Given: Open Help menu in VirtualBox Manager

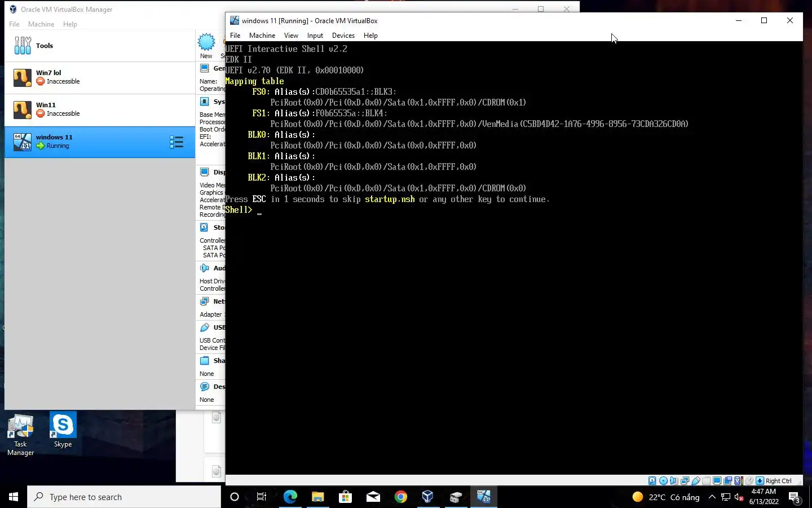Looking at the screenshot, I should click(x=70, y=24).
